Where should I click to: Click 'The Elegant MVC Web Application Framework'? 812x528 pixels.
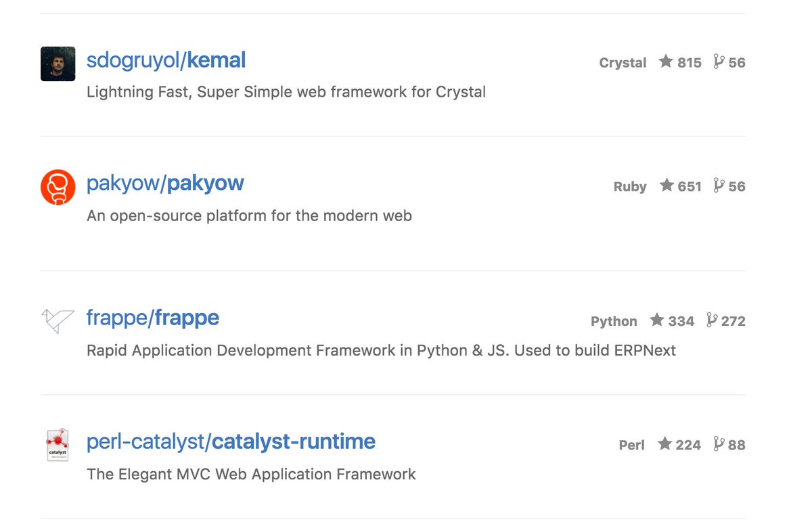251,474
